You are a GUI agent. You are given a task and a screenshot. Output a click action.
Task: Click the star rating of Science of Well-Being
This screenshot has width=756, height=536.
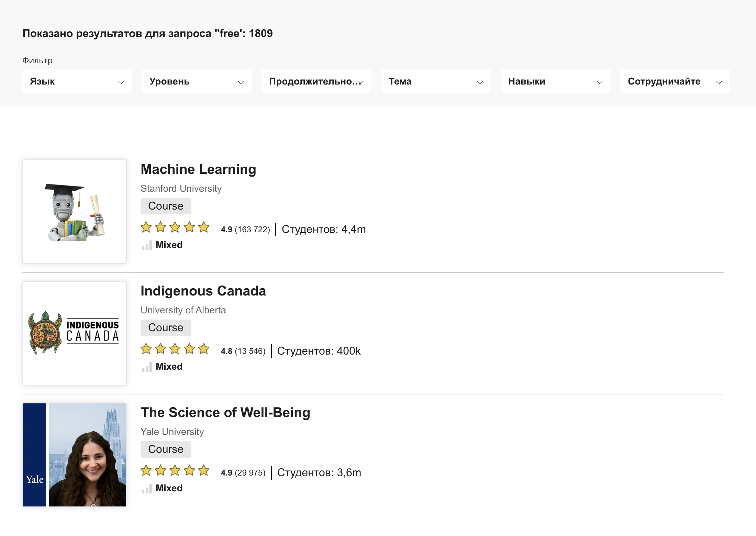[x=175, y=471]
